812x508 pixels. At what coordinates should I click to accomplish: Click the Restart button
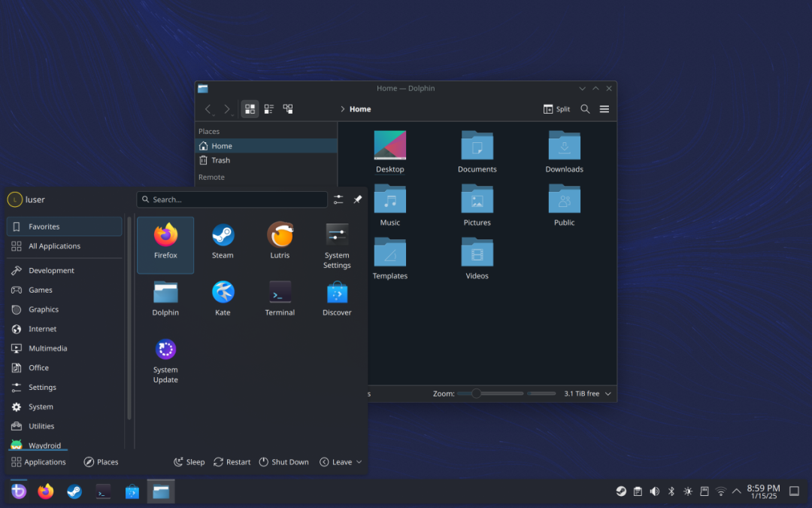[232, 462]
